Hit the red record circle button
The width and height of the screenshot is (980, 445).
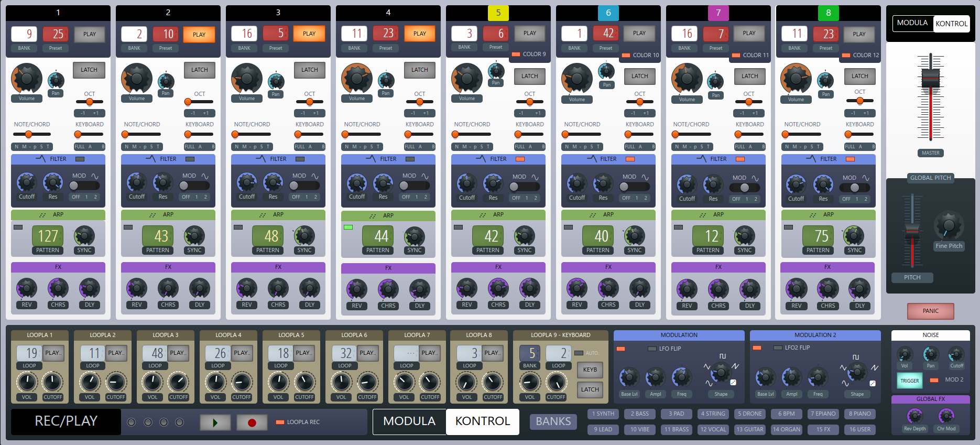[x=252, y=422]
